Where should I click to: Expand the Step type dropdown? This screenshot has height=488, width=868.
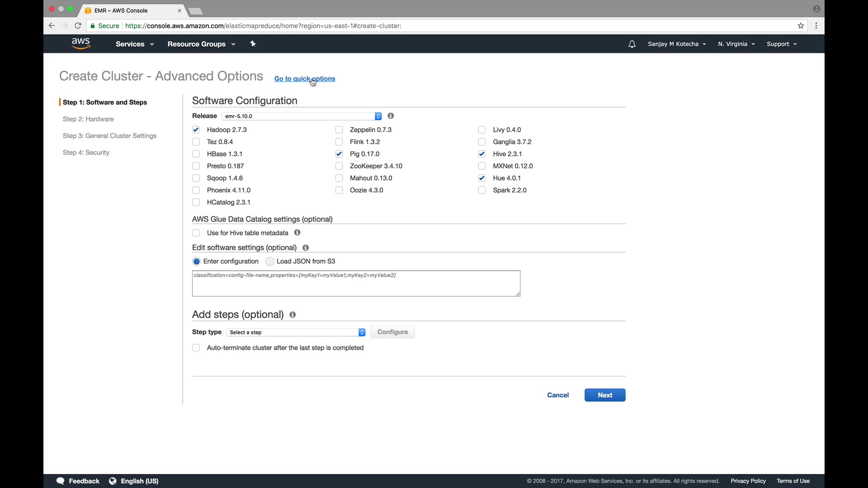point(296,332)
